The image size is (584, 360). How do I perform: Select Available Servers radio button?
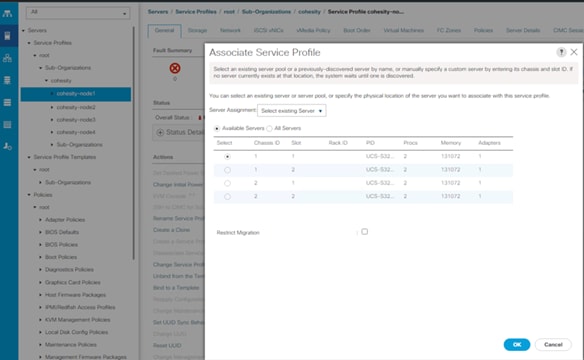tap(217, 128)
